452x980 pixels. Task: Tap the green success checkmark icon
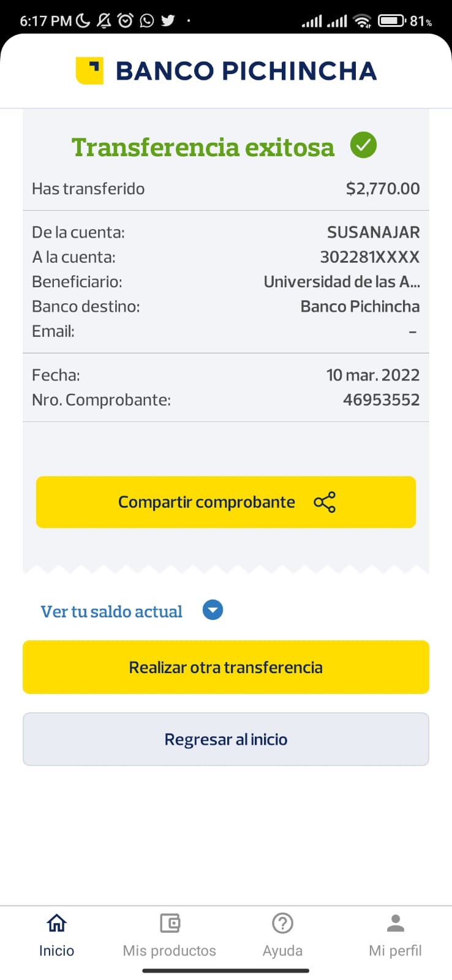[x=363, y=145]
